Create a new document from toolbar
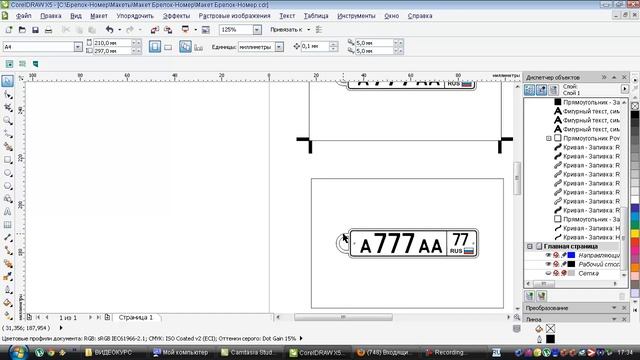Image resolution: width=640 pixels, height=360 pixels. (x=9, y=30)
